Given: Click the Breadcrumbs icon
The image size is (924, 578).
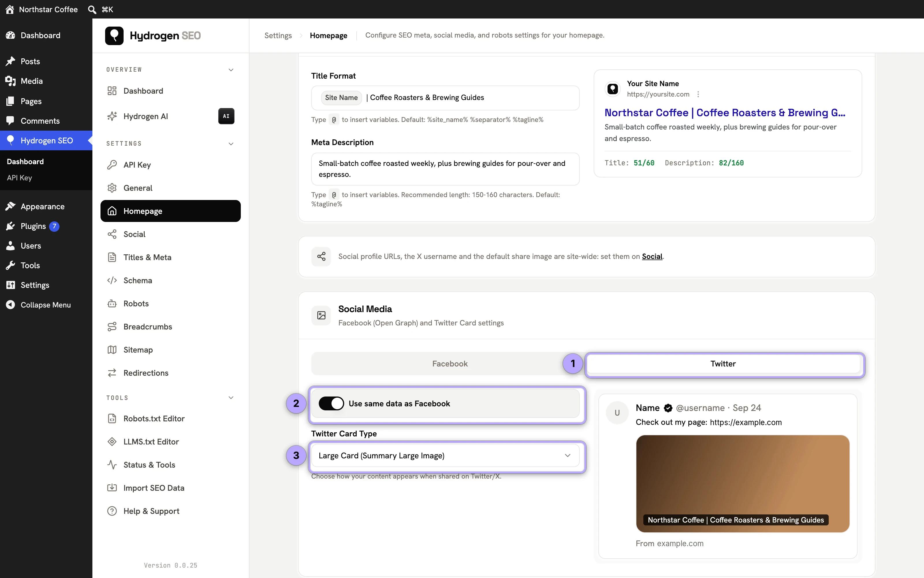Looking at the screenshot, I should [x=112, y=327].
